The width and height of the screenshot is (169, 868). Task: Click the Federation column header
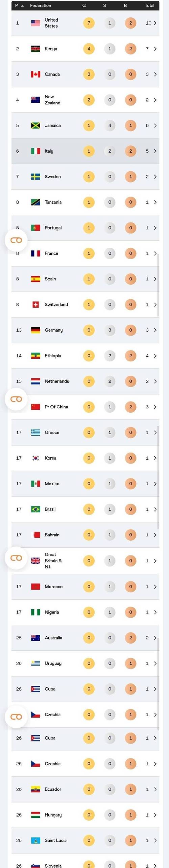(x=41, y=5)
